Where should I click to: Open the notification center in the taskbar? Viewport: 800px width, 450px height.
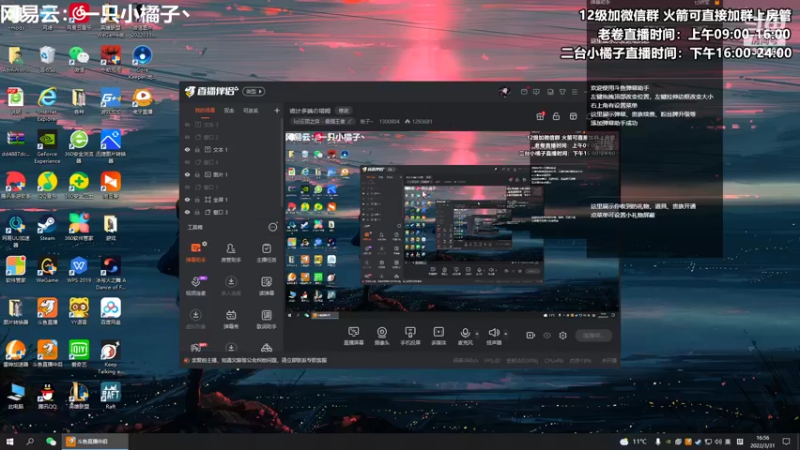click(787, 441)
